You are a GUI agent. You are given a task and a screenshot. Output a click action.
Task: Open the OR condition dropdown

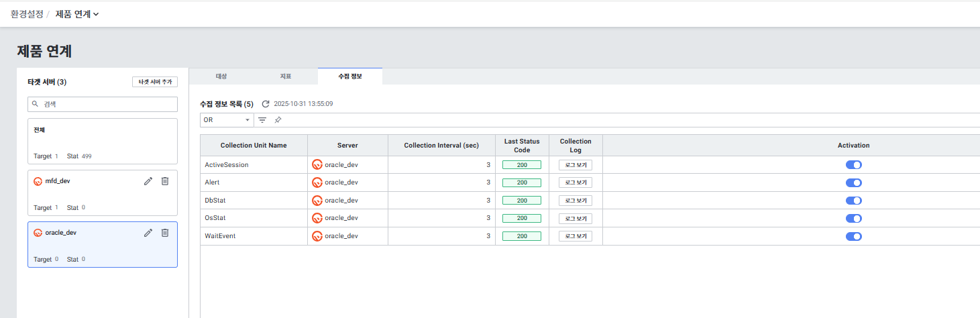tap(227, 120)
